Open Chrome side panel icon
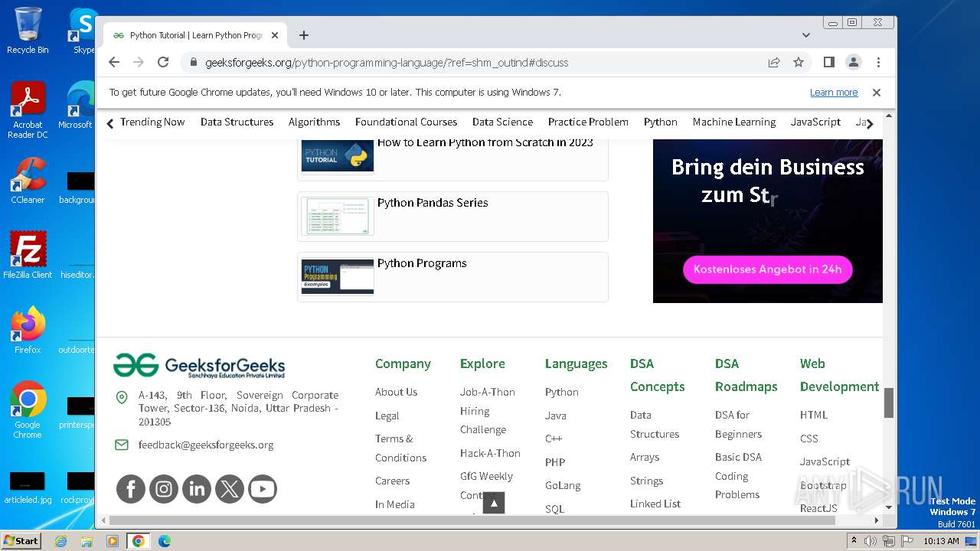 (828, 62)
